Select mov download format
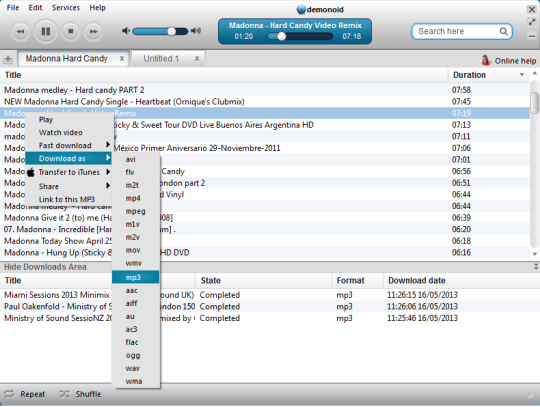This screenshot has height=407, width=540. (136, 250)
